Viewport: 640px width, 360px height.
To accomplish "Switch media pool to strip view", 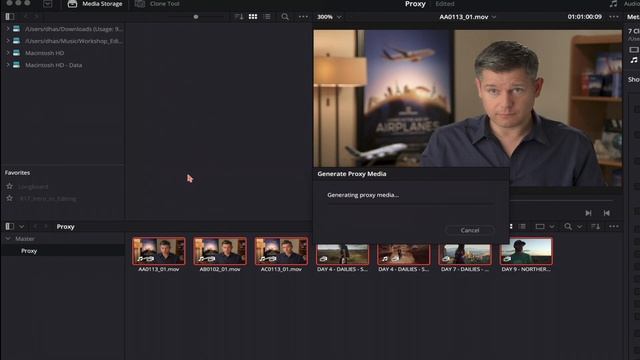I will coord(540,227).
